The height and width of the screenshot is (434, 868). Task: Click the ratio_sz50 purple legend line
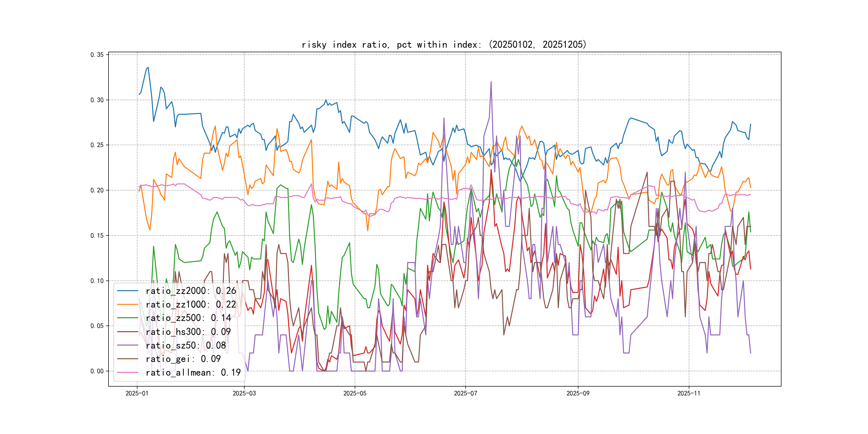(x=127, y=345)
